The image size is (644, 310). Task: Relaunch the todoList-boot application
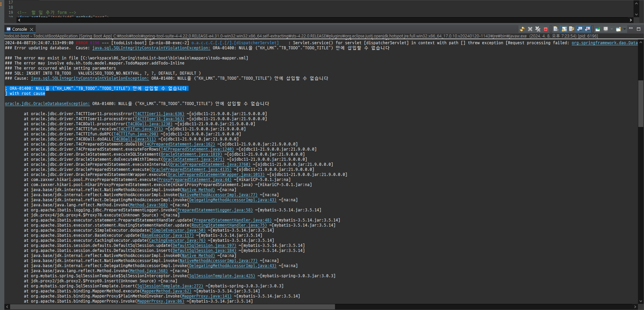522,29
